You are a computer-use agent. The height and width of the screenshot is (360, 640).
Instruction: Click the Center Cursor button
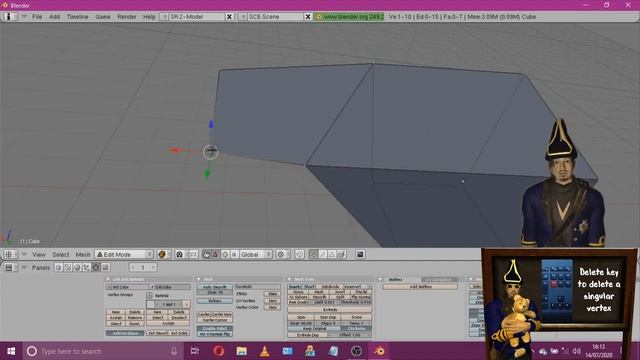(x=214, y=320)
